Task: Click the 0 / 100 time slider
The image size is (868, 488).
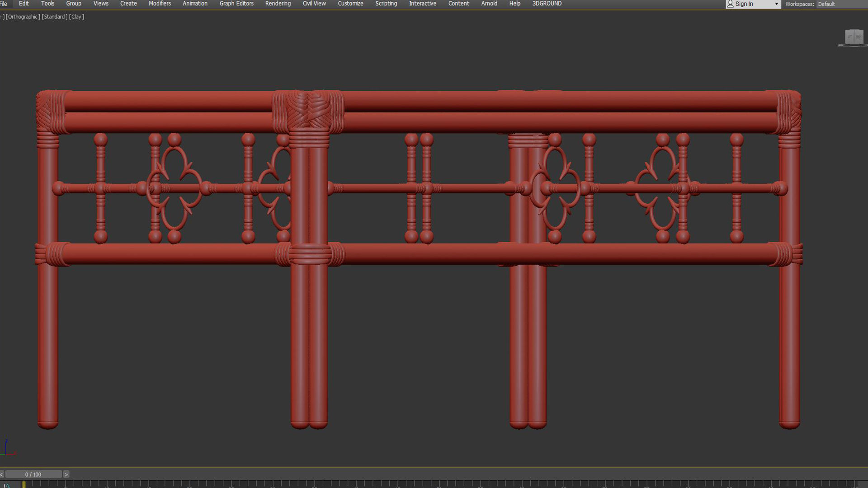Action: click(x=33, y=474)
